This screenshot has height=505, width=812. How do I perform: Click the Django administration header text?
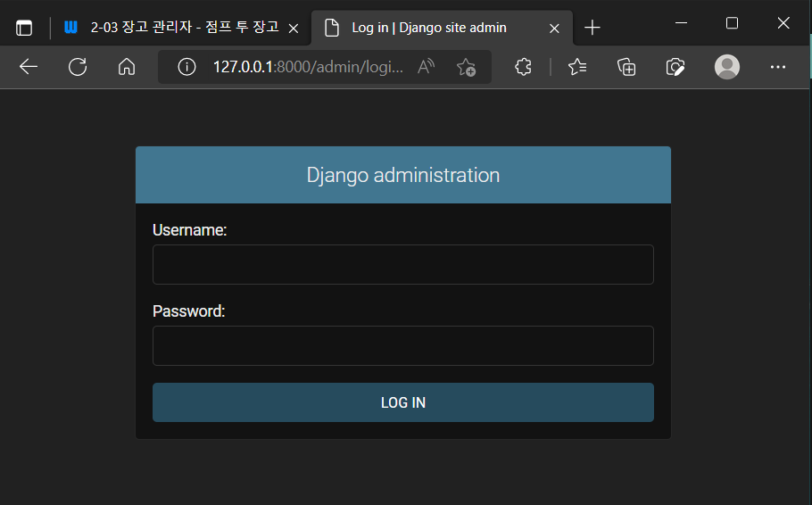tap(403, 175)
